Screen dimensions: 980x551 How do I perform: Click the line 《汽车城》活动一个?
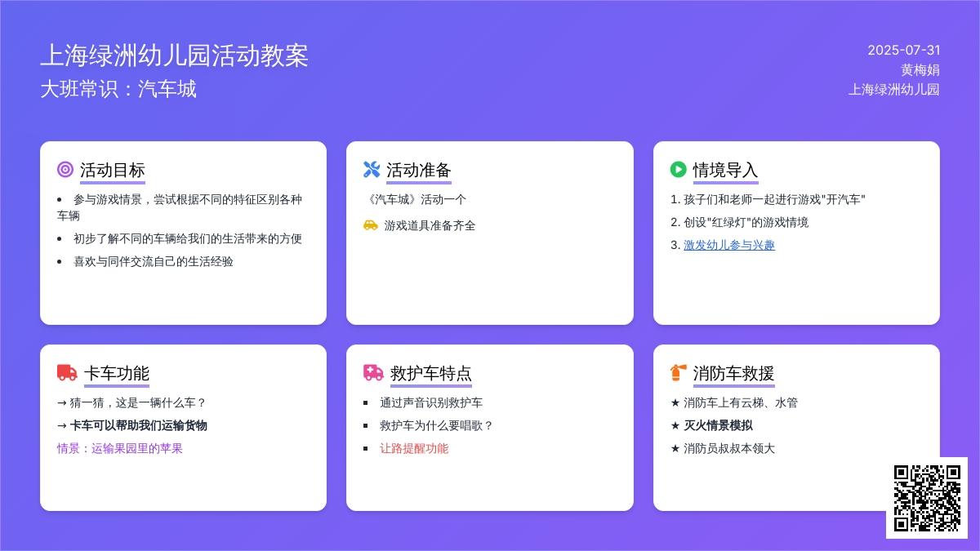(x=415, y=199)
